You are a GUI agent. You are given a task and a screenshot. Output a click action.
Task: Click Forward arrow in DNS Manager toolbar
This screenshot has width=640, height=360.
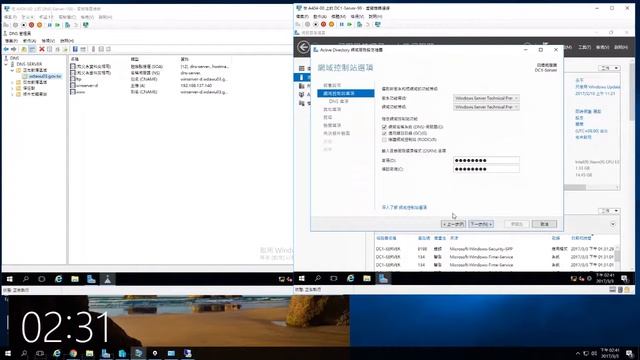click(x=13, y=49)
